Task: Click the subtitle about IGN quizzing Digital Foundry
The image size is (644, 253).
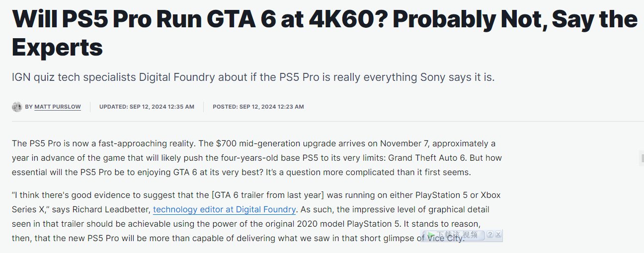Action: 253,77
